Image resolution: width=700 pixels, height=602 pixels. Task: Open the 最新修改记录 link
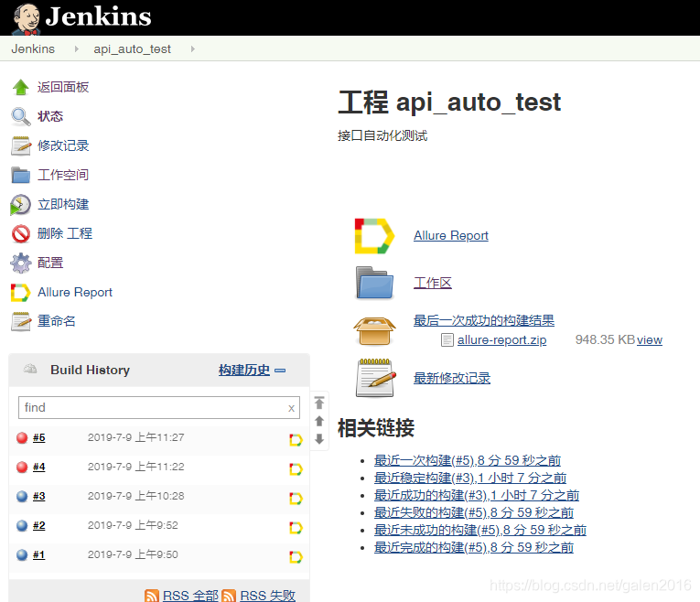(x=452, y=378)
